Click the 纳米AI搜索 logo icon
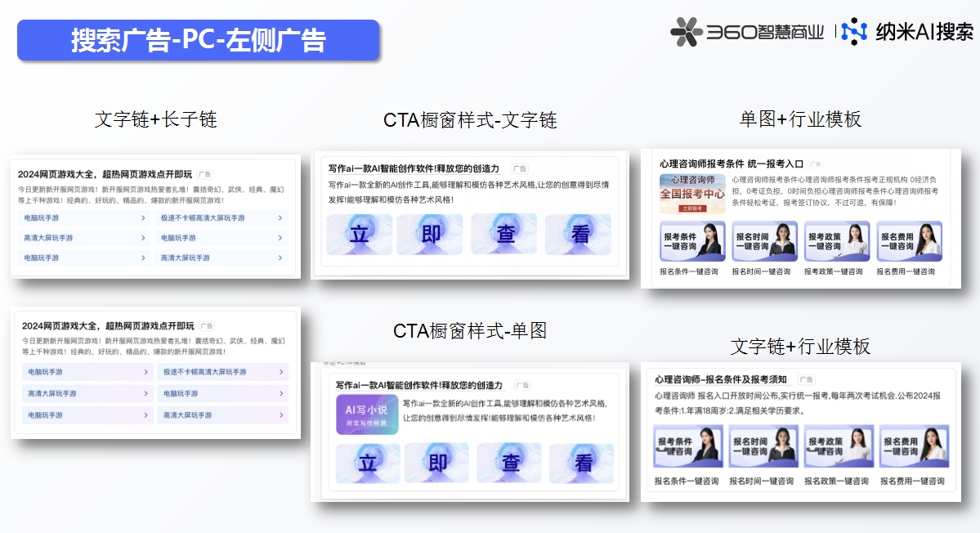This screenshot has width=980, height=533. 854,32
